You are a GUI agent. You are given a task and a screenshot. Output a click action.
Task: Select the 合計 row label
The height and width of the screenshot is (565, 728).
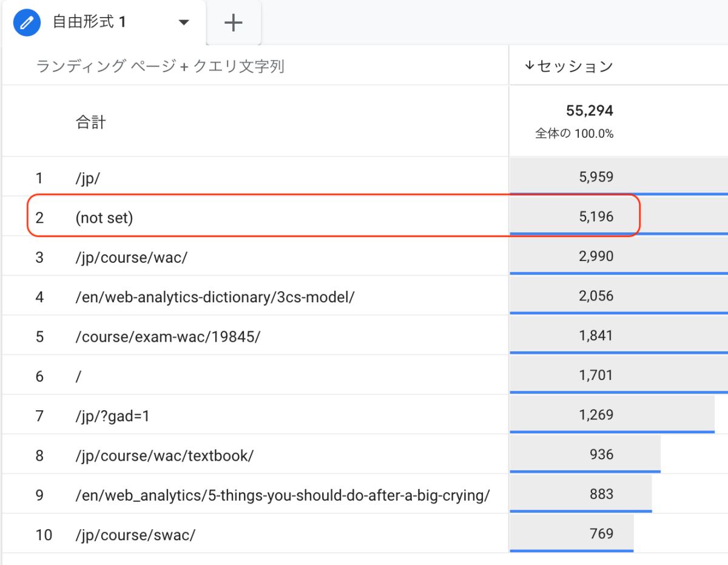click(x=90, y=122)
